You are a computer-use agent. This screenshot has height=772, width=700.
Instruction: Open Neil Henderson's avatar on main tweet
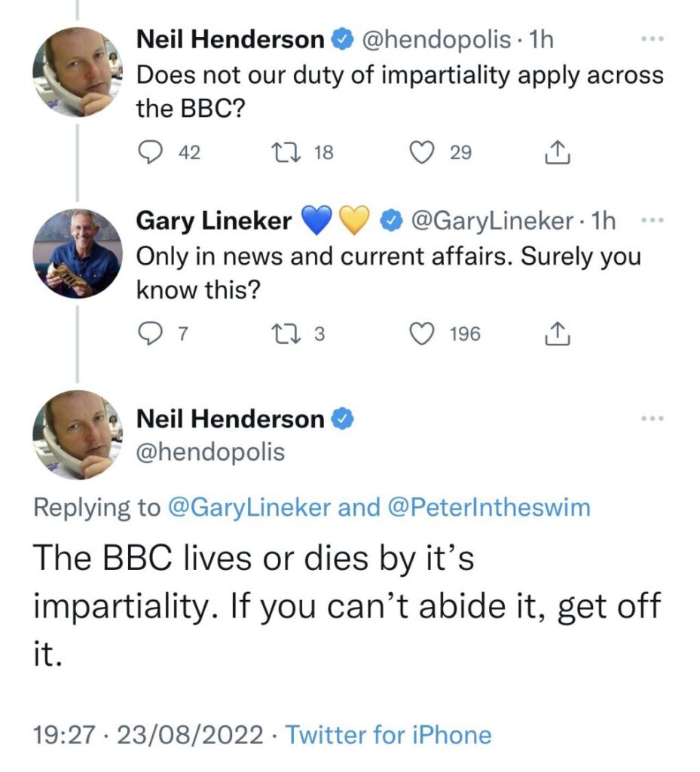pyautogui.click(x=77, y=435)
